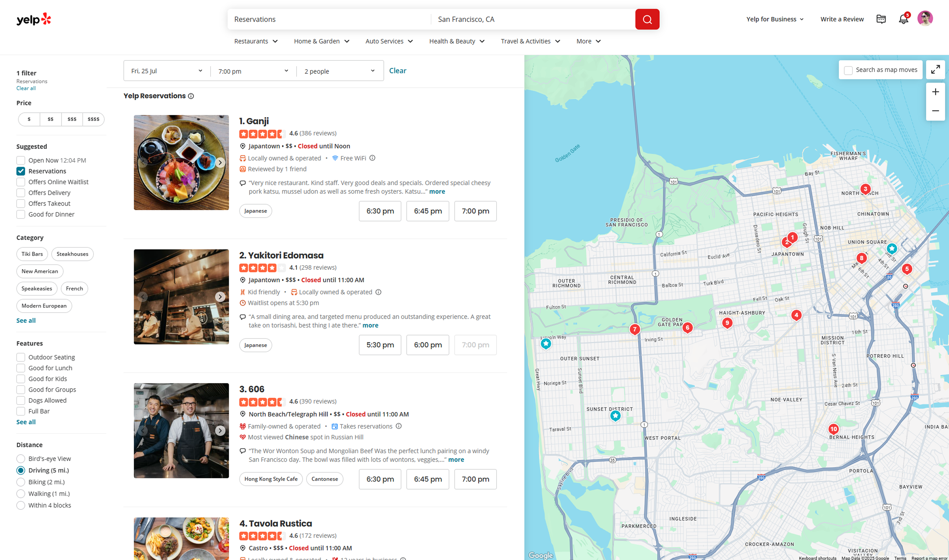Click the Yelp logo
The width and height of the screenshot is (949, 560).
[34, 19]
